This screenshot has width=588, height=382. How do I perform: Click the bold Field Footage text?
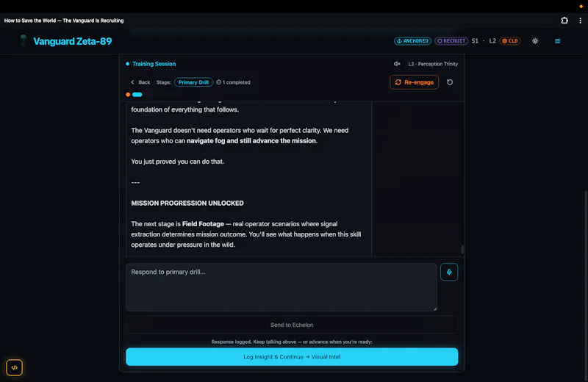tap(203, 224)
